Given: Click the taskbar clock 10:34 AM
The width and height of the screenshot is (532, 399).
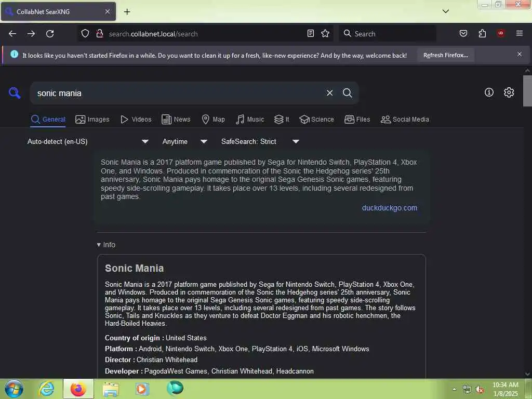Looking at the screenshot, I should pyautogui.click(x=505, y=389).
